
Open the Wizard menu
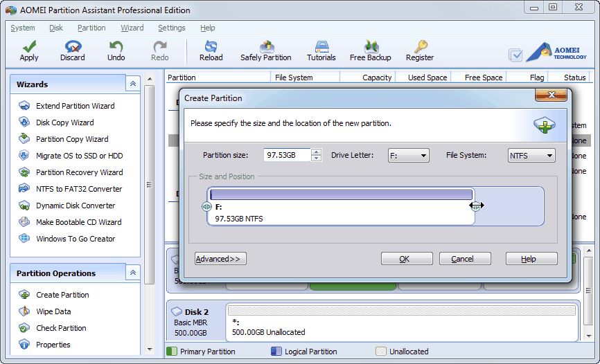[x=132, y=28]
